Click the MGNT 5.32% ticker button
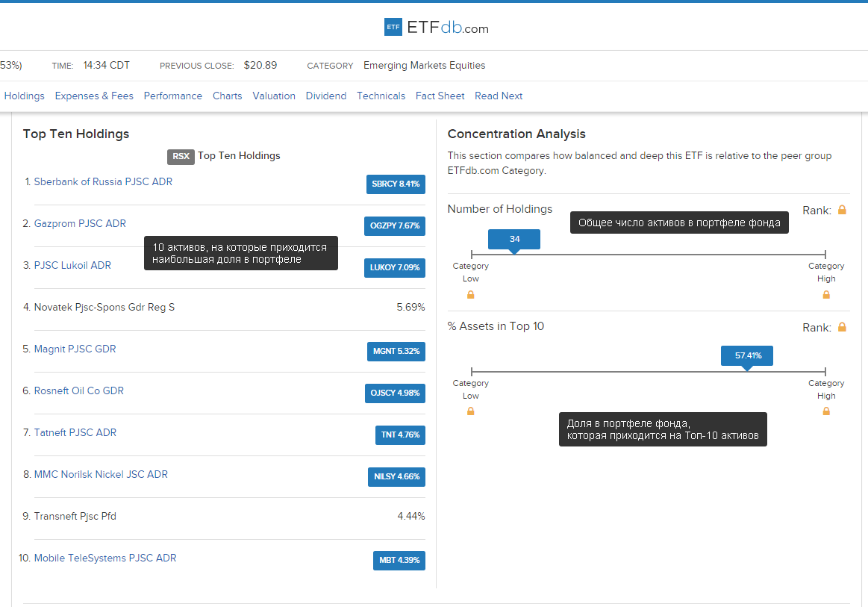 [396, 351]
